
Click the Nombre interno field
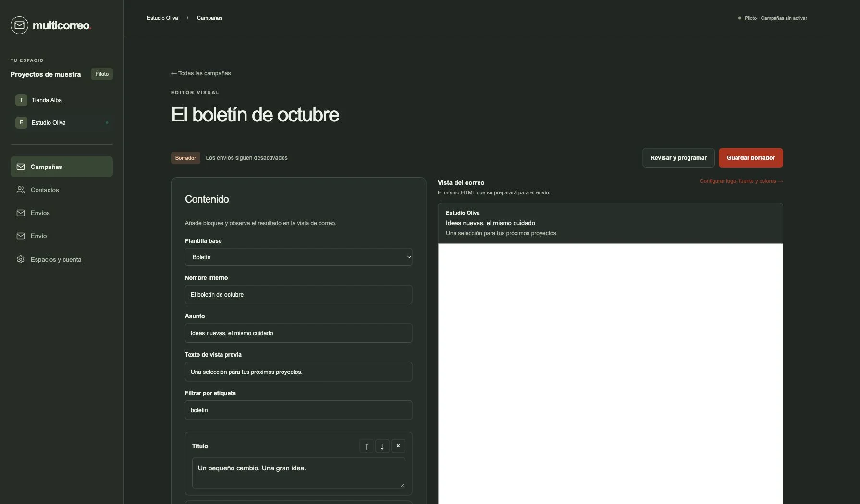click(298, 294)
